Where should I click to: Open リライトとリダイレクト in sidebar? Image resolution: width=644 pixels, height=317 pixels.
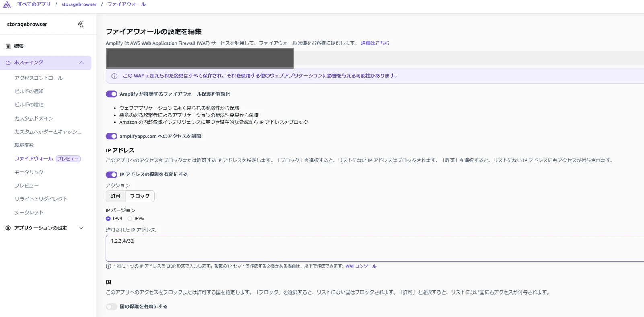click(41, 199)
